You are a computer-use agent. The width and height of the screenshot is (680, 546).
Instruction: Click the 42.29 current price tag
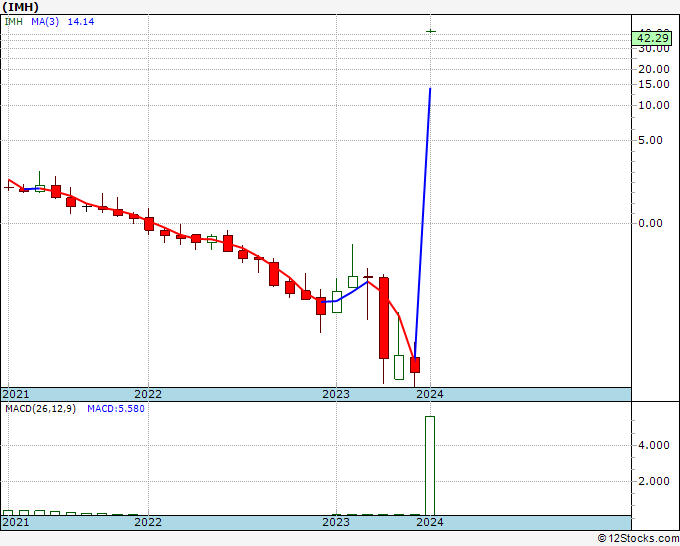[654, 38]
